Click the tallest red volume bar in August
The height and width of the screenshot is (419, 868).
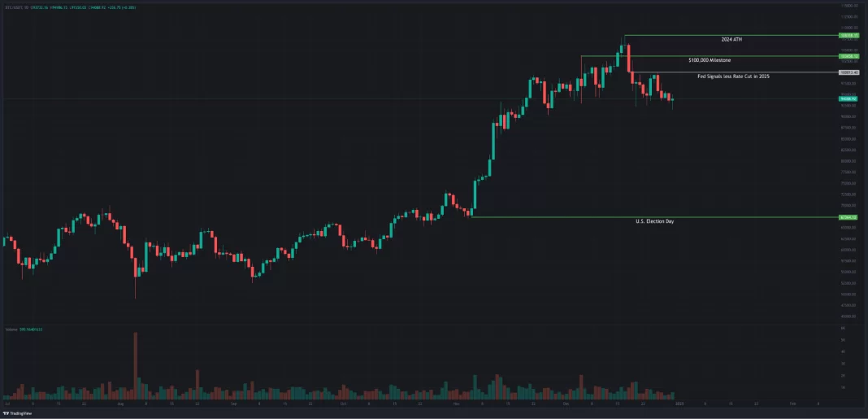[136, 365]
